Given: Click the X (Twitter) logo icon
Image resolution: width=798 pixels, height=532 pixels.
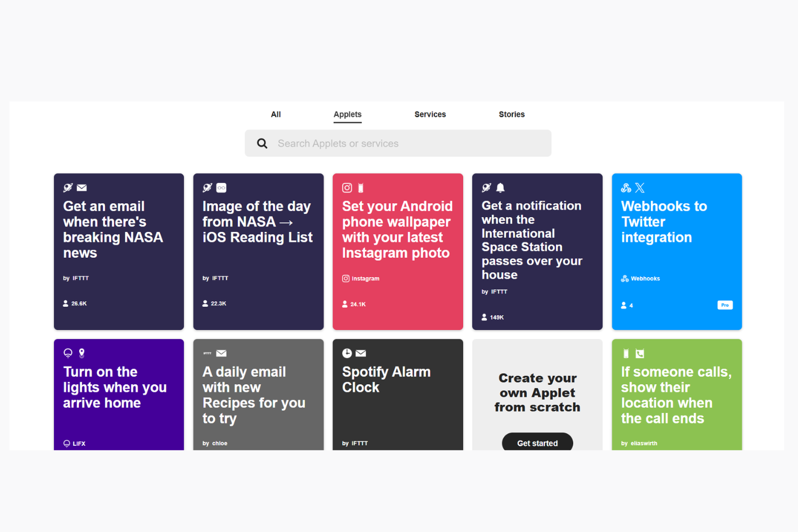Looking at the screenshot, I should [640, 188].
